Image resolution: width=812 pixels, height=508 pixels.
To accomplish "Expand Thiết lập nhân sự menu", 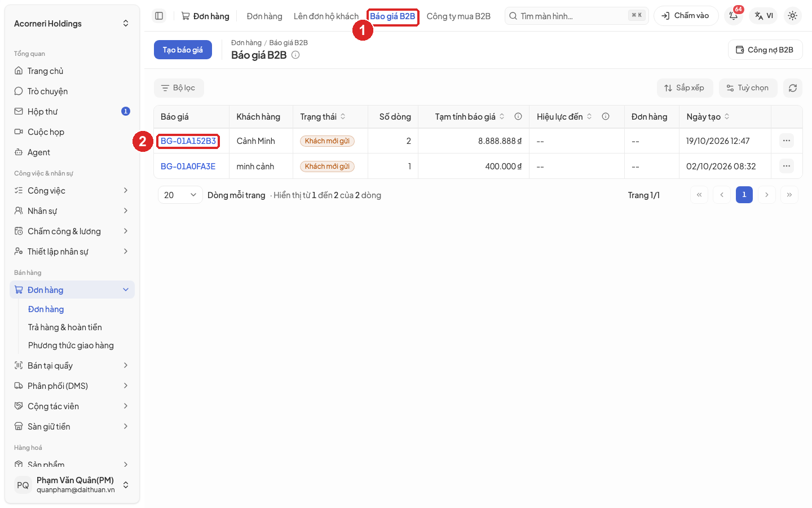I will pyautogui.click(x=72, y=252).
